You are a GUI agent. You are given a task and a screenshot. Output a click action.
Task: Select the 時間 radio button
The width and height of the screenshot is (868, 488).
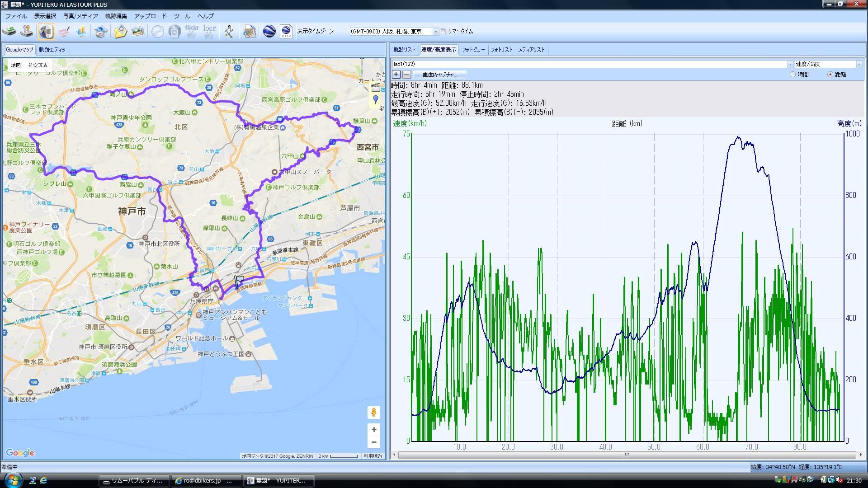point(793,75)
